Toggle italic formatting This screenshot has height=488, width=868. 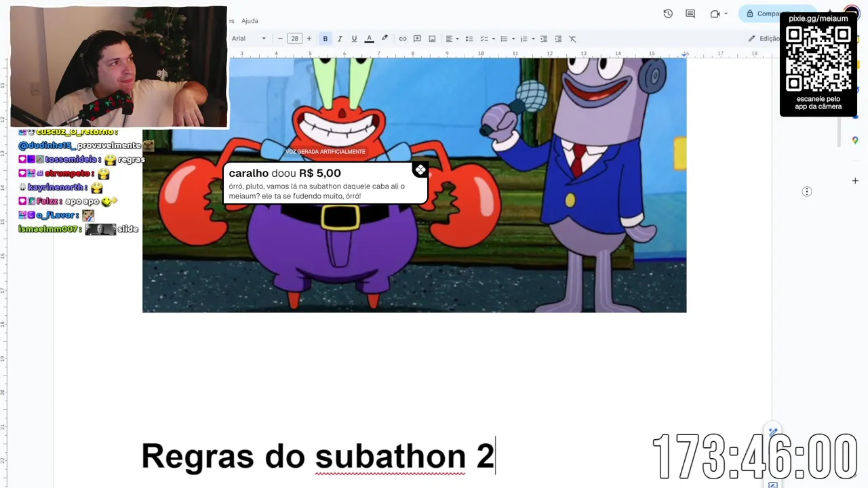(x=340, y=39)
